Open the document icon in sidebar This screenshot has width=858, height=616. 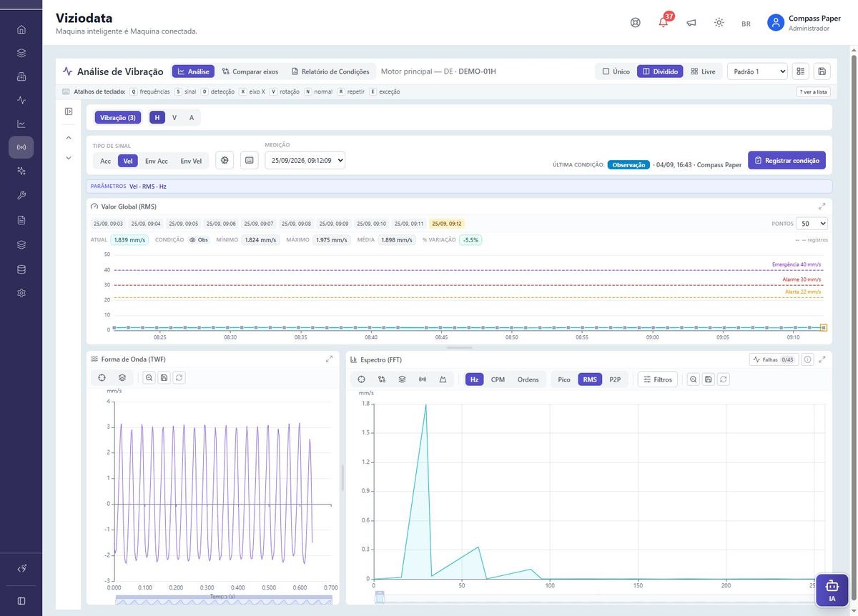point(21,219)
